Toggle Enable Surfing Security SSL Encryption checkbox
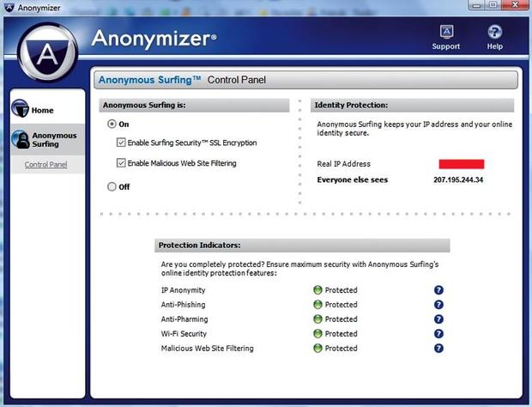The image size is (532, 407). [x=121, y=143]
